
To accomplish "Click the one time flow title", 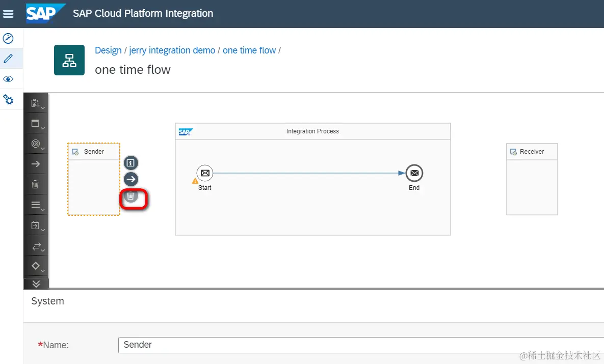I will (x=133, y=70).
